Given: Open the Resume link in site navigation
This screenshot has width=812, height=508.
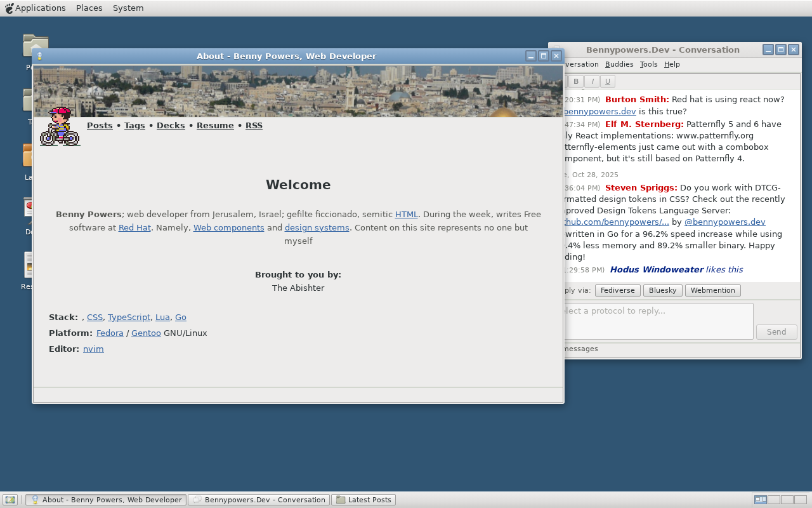Looking at the screenshot, I should [x=215, y=125].
